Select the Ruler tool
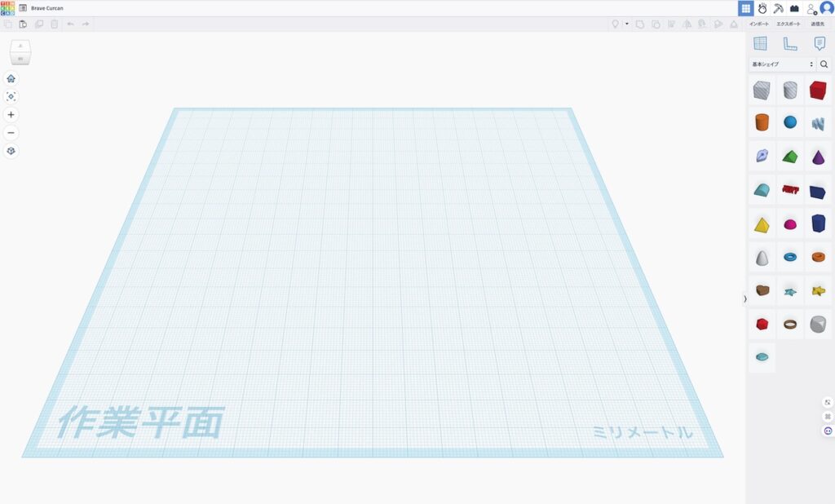The image size is (835, 504). tap(789, 44)
